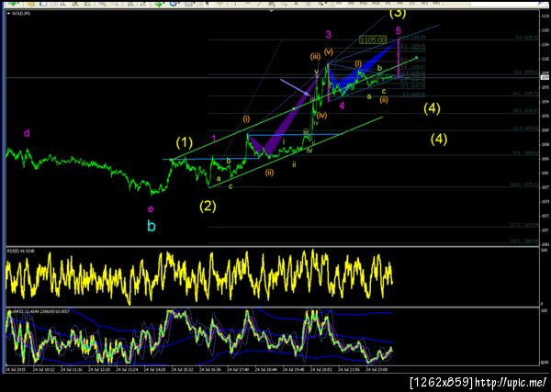
Task: Click the 1105.03 price label box
Action: pos(373,40)
